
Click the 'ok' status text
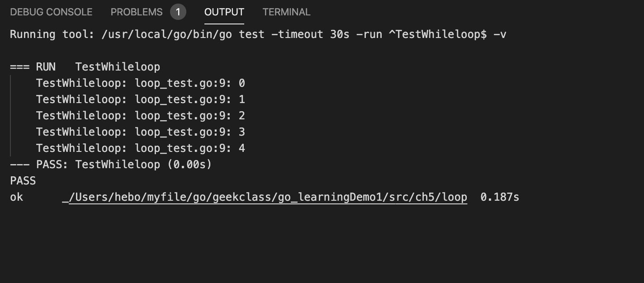[x=16, y=197]
